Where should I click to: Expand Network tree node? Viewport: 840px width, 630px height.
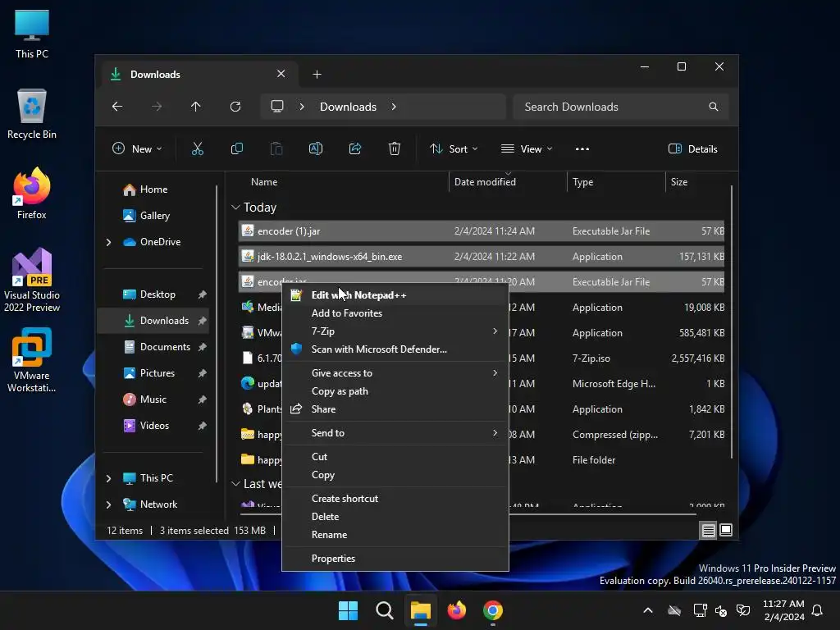(x=109, y=504)
